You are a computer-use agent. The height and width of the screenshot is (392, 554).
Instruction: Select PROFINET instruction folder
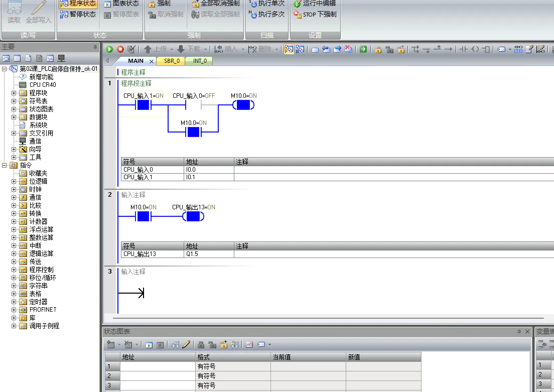43,310
